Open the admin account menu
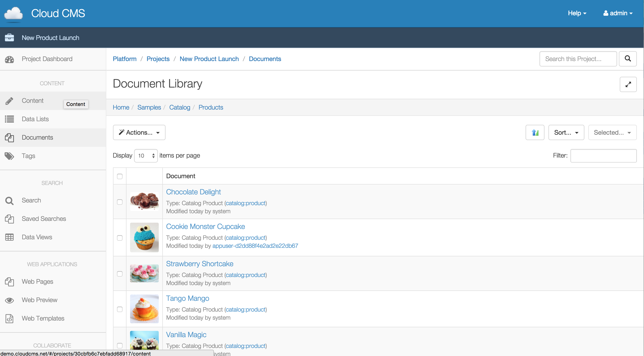Image resolution: width=644 pixels, height=356 pixels. tap(618, 13)
